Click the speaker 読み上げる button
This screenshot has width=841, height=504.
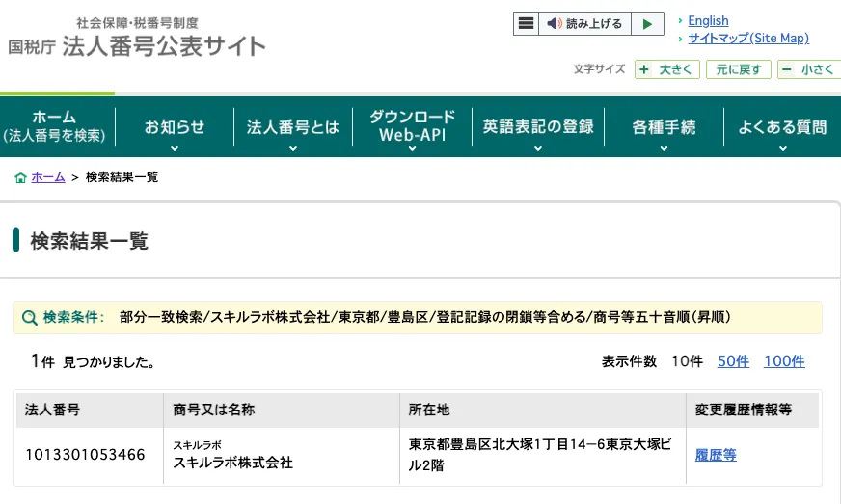[x=584, y=23]
